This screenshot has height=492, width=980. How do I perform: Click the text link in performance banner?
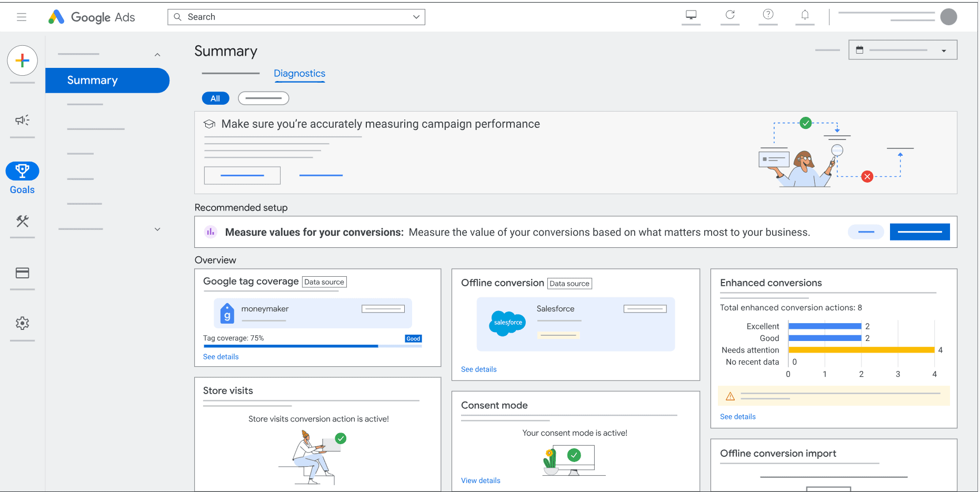click(321, 175)
